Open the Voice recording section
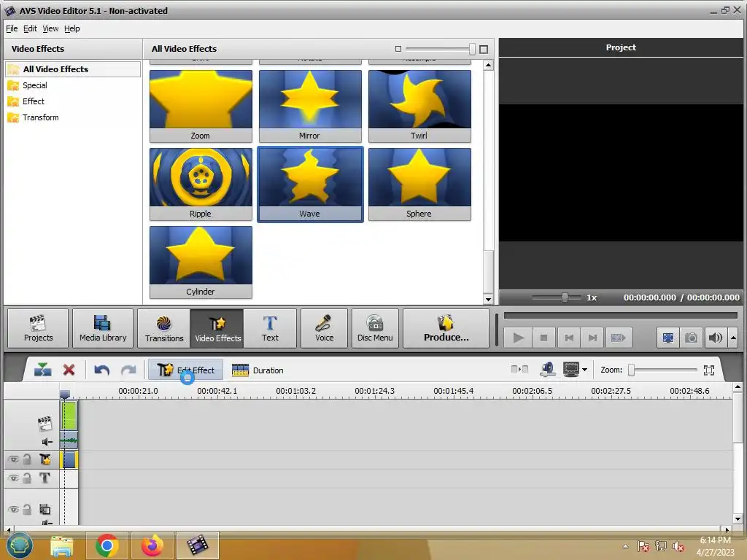This screenshot has width=747, height=560. point(324,329)
